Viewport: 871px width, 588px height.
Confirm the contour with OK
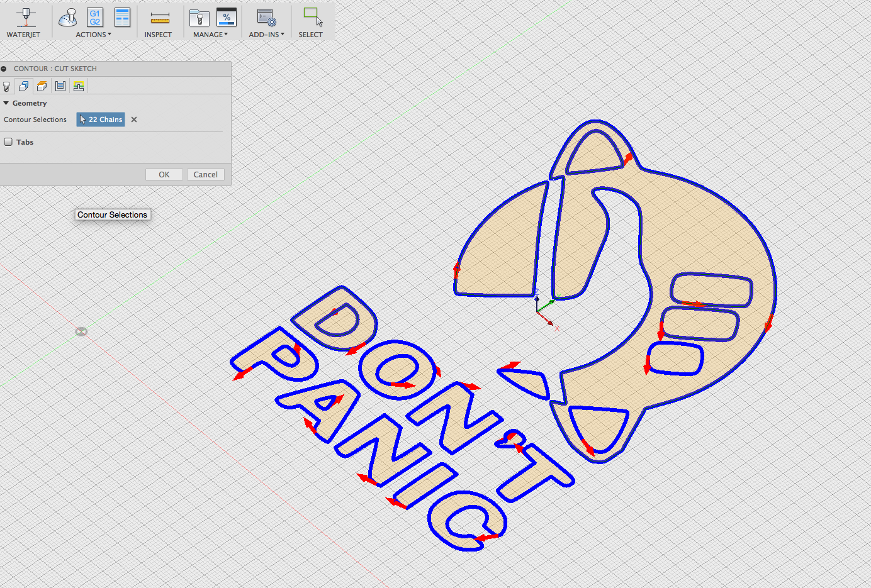point(164,175)
